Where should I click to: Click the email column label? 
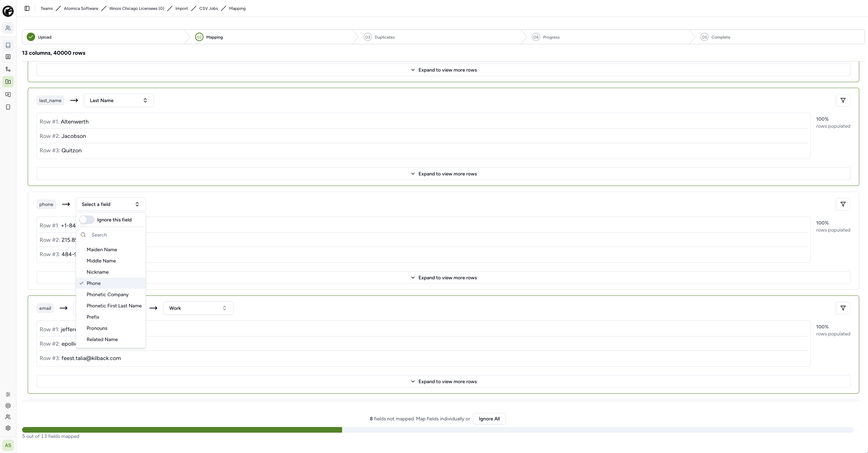click(45, 308)
